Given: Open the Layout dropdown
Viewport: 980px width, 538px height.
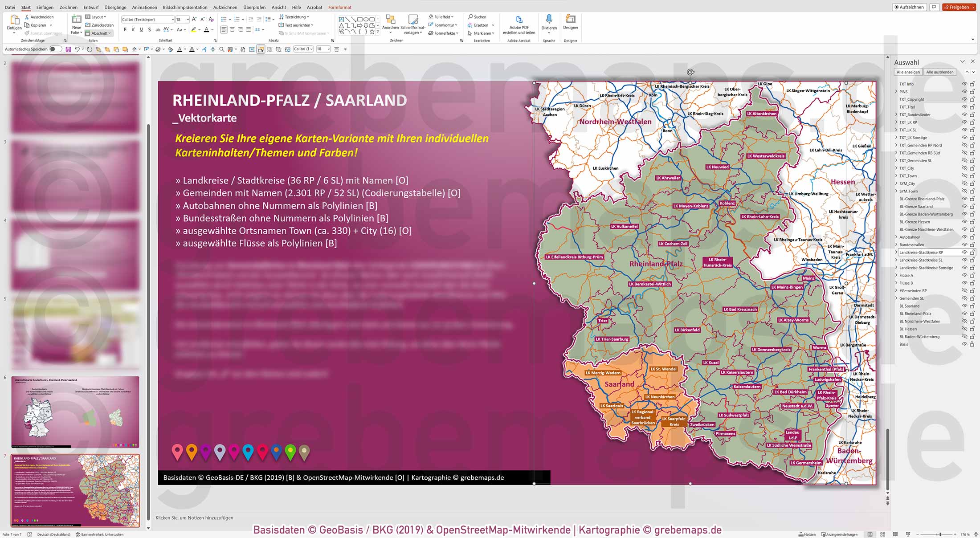Looking at the screenshot, I should 97,16.
